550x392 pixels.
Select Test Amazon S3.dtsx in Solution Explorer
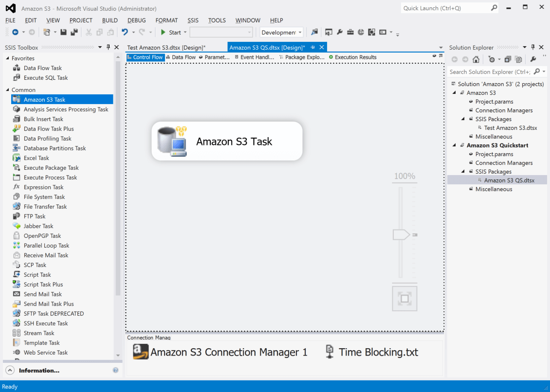[511, 127]
